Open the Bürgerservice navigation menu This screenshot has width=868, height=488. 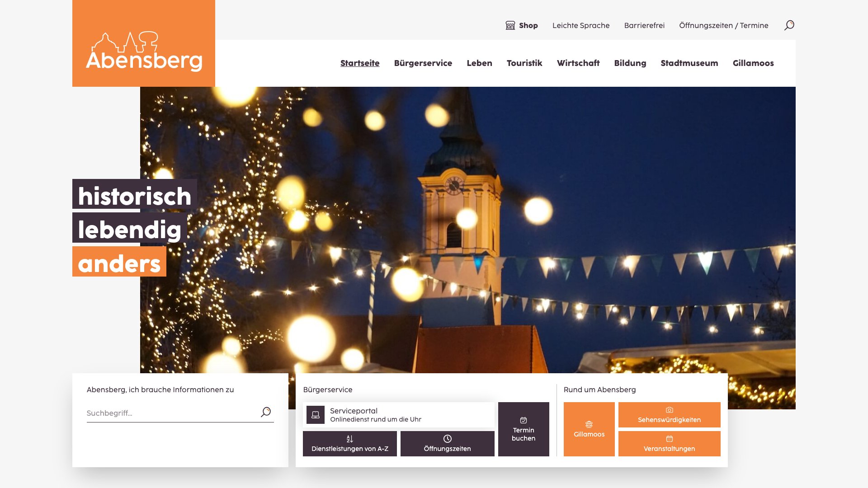click(x=423, y=63)
